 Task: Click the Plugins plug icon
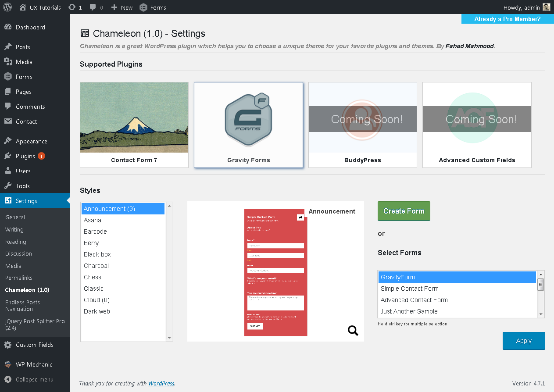[x=8, y=156]
